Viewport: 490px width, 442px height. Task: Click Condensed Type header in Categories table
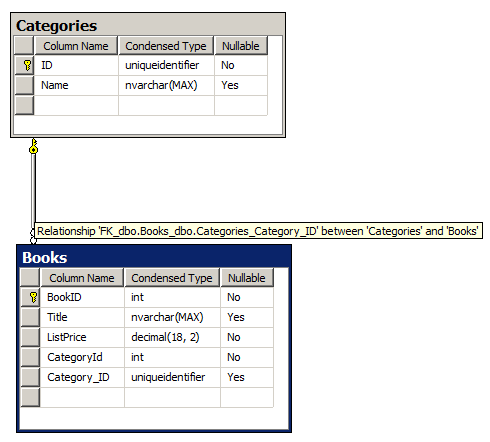click(x=166, y=46)
